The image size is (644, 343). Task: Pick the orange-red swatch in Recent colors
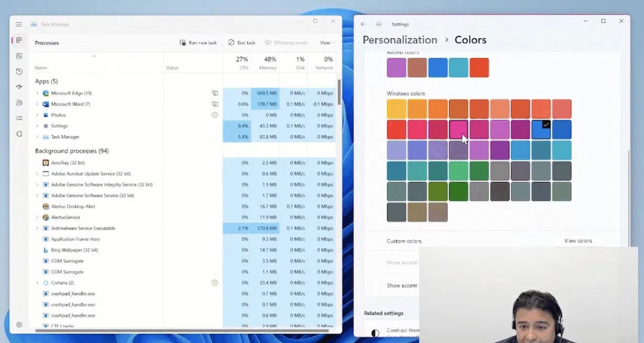(x=479, y=68)
